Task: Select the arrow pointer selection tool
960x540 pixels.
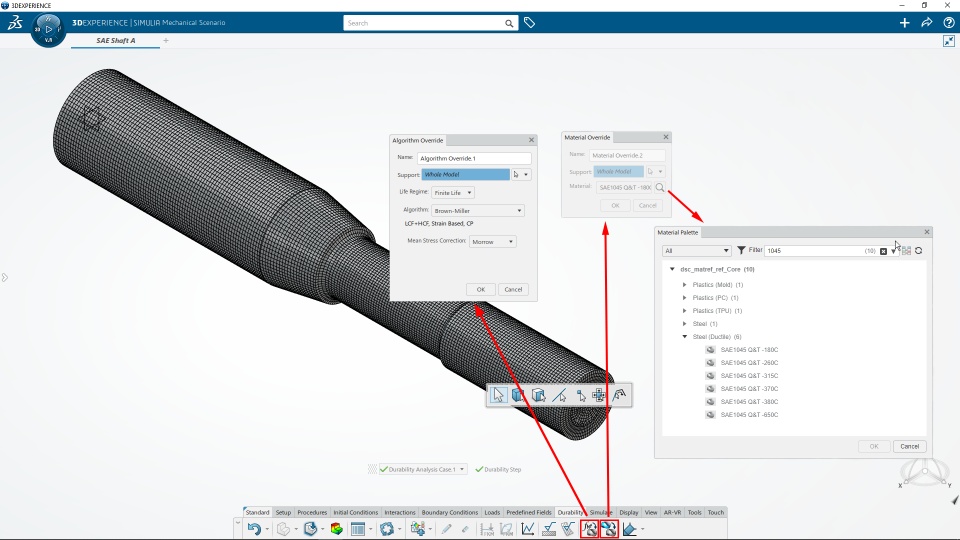Action: pos(498,396)
